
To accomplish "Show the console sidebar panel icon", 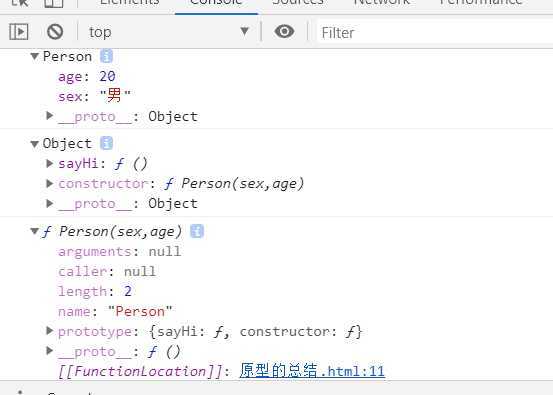I will 19,32.
